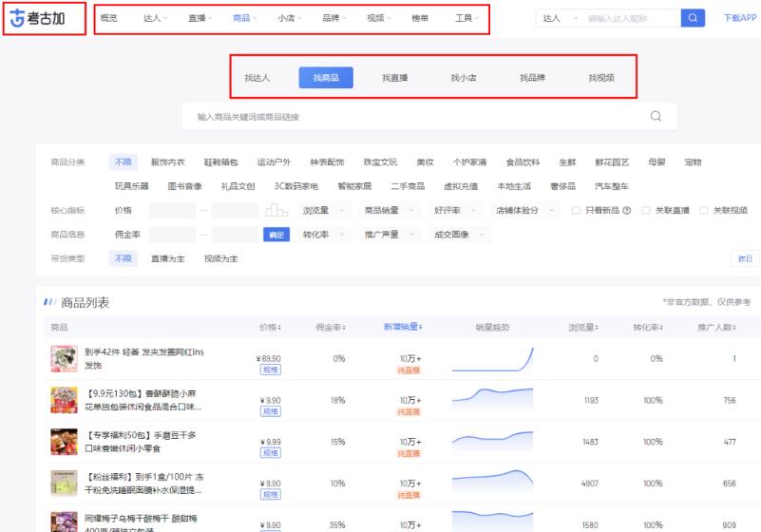Open the 【9.9元130包】 product thumbnail
The height and width of the screenshot is (532, 761).
point(64,401)
